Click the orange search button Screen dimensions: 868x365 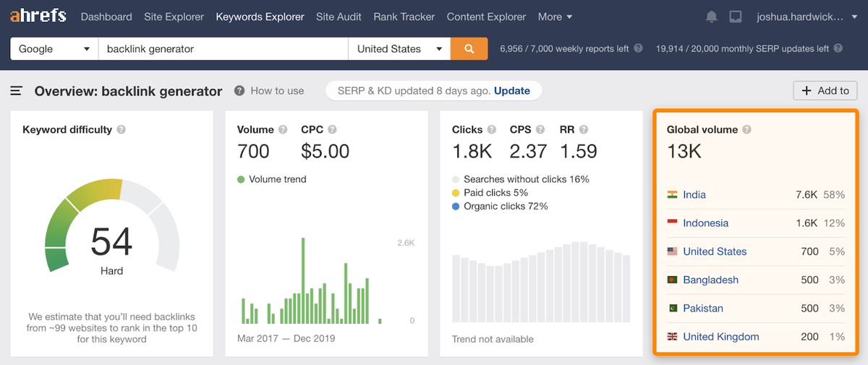469,49
